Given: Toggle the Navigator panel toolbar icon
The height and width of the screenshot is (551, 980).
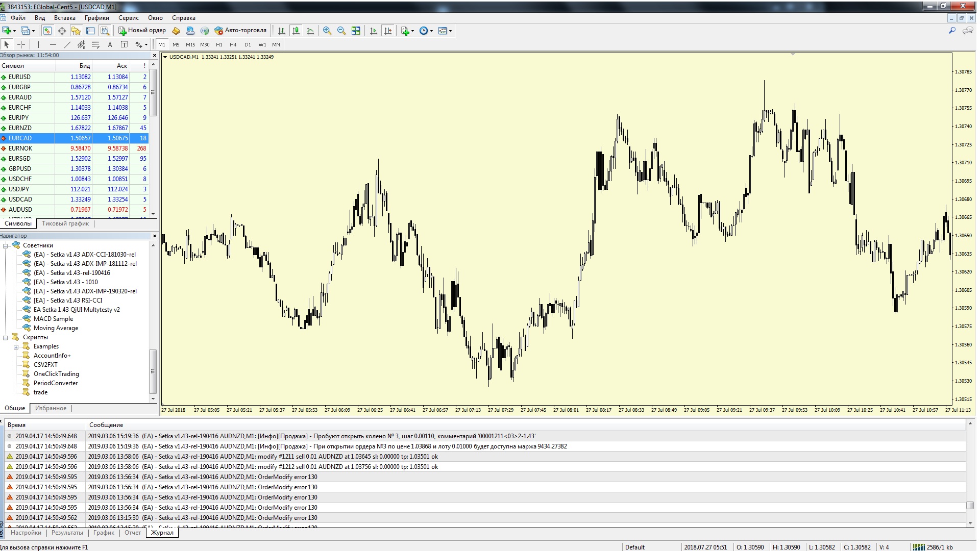Looking at the screenshot, I should click(x=76, y=31).
